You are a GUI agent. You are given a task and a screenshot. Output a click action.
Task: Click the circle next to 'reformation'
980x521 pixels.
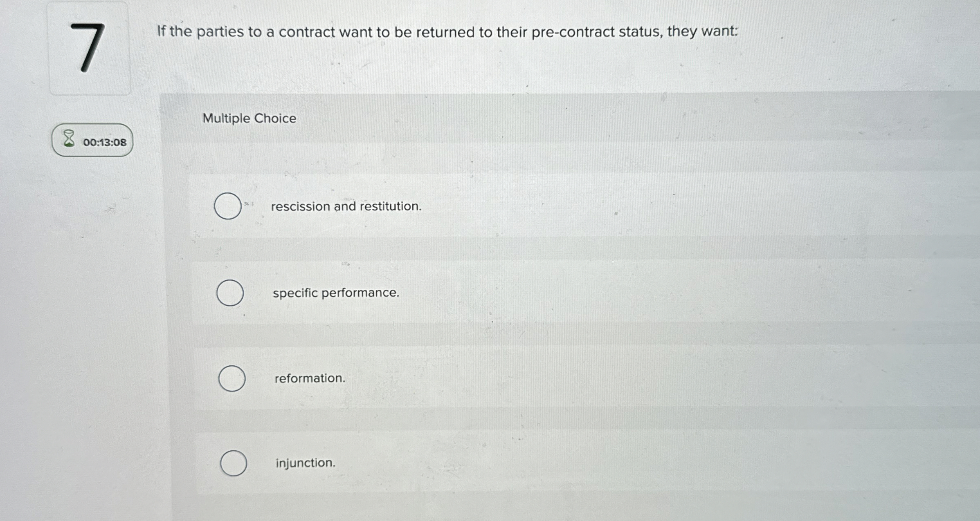click(x=231, y=379)
